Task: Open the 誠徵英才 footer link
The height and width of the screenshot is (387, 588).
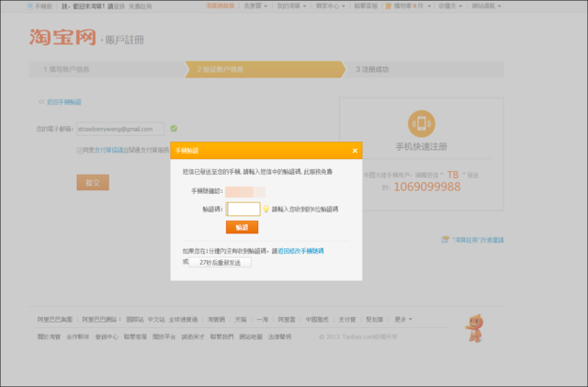Action: click(193, 336)
